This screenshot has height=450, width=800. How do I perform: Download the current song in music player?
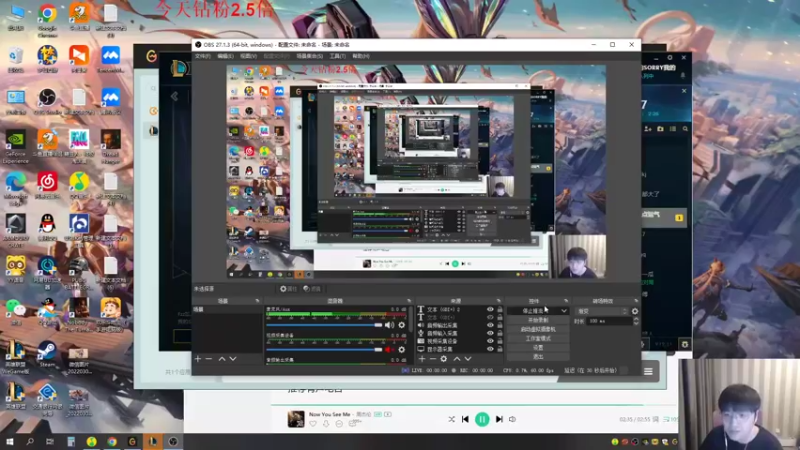[x=326, y=423]
